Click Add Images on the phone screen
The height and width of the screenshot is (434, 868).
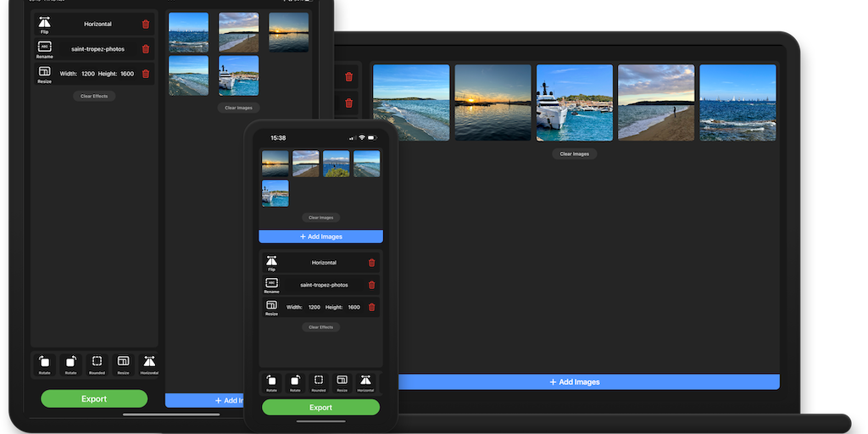[x=320, y=236]
